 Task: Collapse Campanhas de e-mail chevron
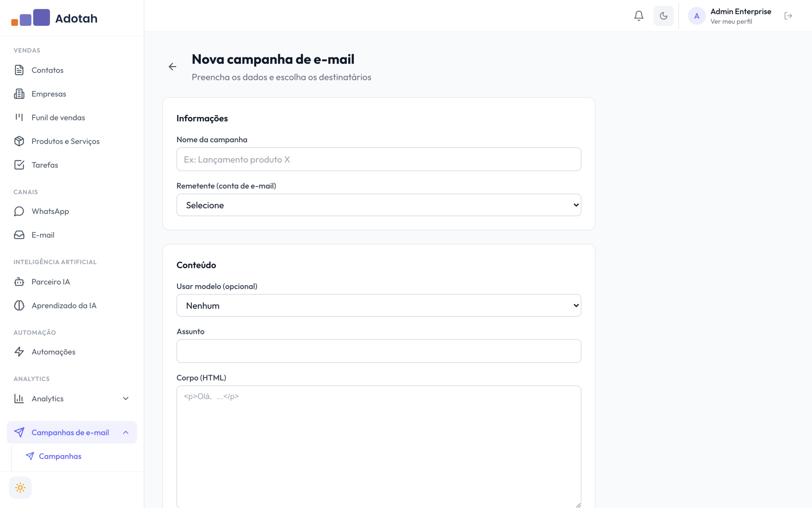click(126, 432)
